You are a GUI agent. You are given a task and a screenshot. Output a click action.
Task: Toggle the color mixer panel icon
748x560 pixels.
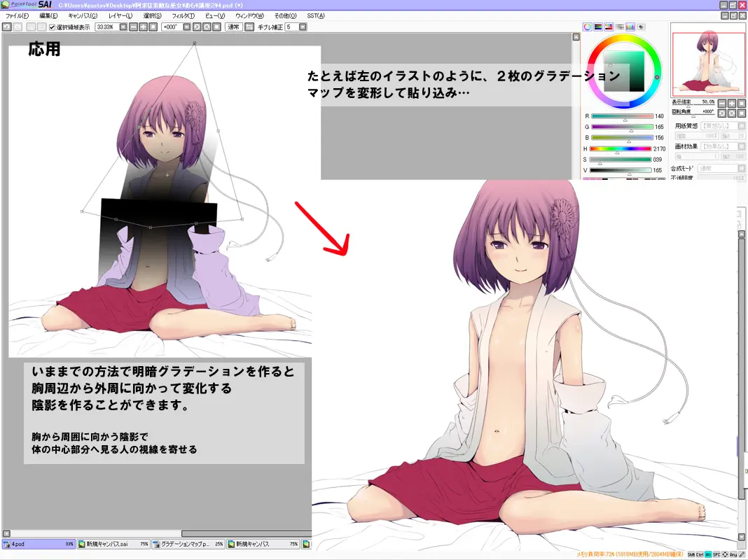point(619,27)
